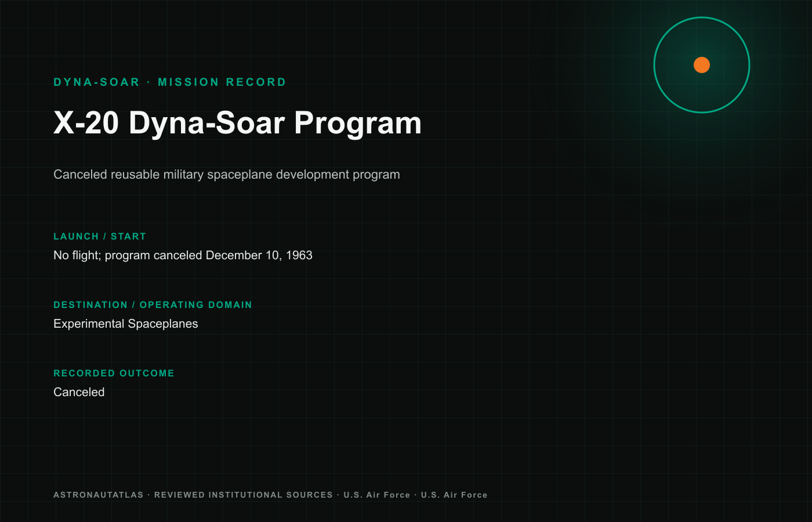
Task: Click the 'RECORDED OUTCOME' label
Action: coord(114,374)
